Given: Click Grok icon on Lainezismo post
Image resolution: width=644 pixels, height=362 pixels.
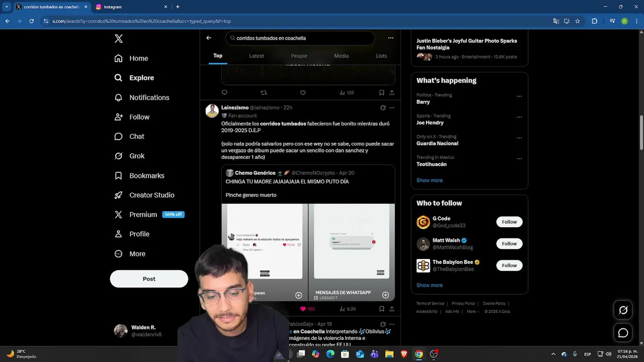Looking at the screenshot, I should pos(383,108).
